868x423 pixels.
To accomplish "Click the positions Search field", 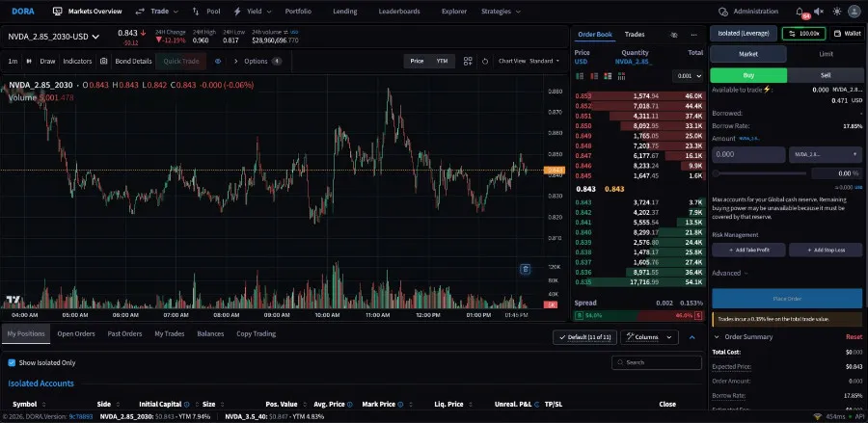I will pyautogui.click(x=657, y=362).
